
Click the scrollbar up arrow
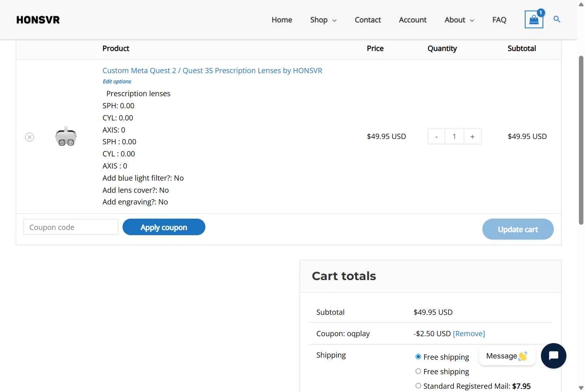tap(581, 4)
